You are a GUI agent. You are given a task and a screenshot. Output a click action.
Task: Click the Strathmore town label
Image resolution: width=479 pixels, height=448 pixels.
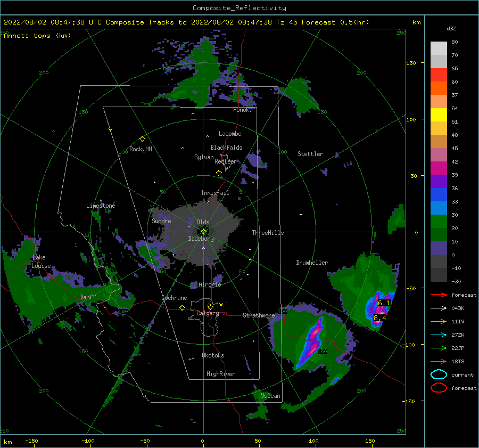pyautogui.click(x=259, y=315)
